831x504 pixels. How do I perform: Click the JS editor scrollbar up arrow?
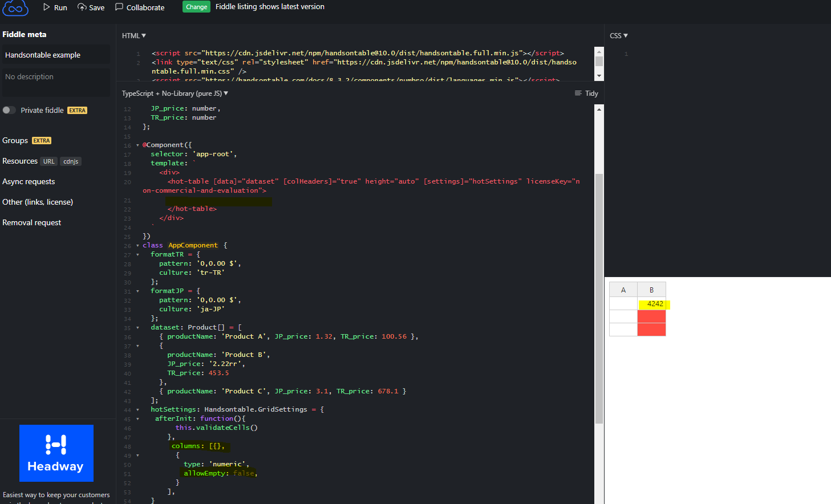coord(599,109)
